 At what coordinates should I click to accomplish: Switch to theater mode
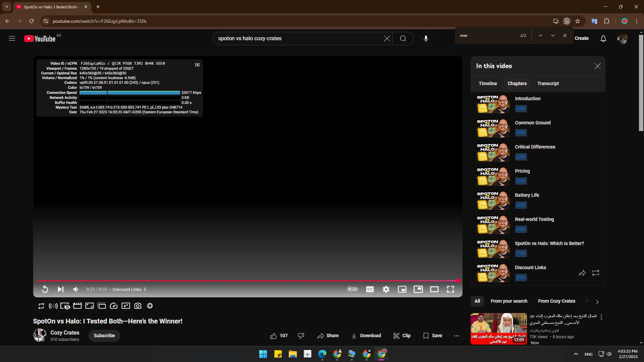[x=434, y=289]
